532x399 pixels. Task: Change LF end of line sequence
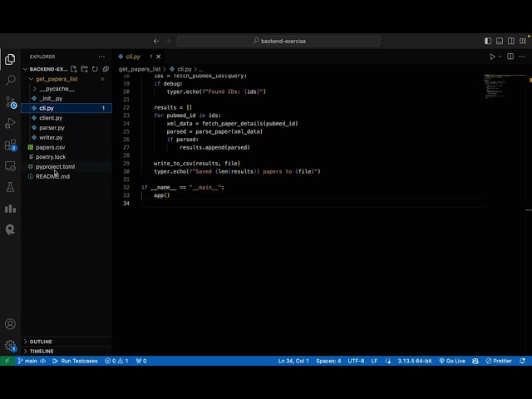tap(374, 361)
